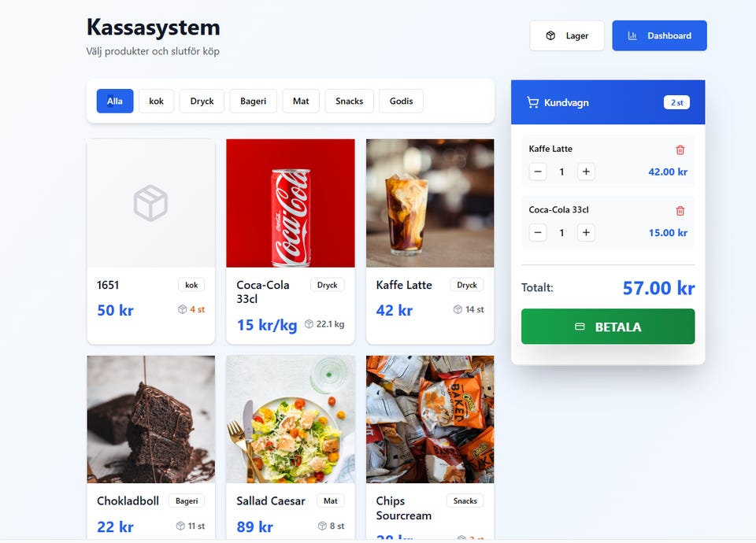Click the green BETALA pay button
Viewport: 756px width, 543px height.
click(x=607, y=327)
